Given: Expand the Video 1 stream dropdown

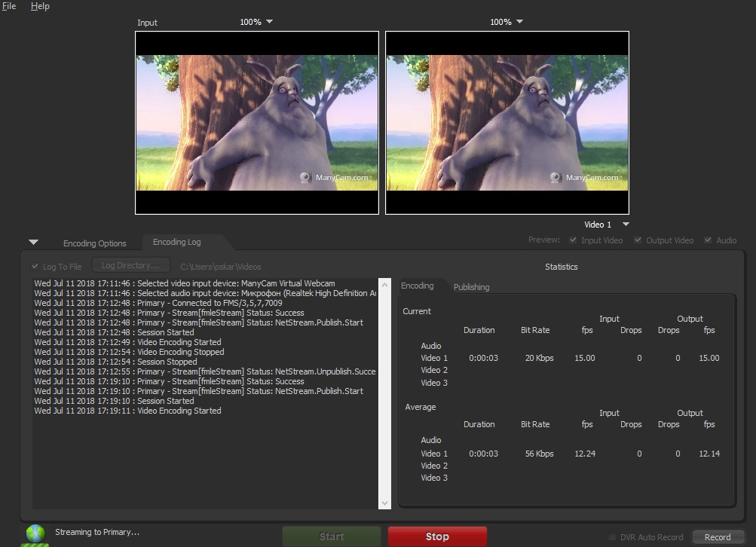Looking at the screenshot, I should pos(625,225).
